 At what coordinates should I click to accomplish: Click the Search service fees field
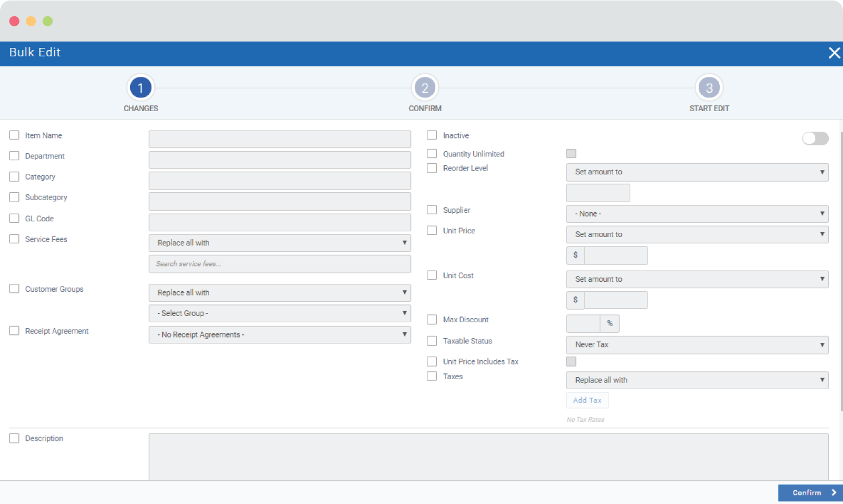pyautogui.click(x=279, y=264)
